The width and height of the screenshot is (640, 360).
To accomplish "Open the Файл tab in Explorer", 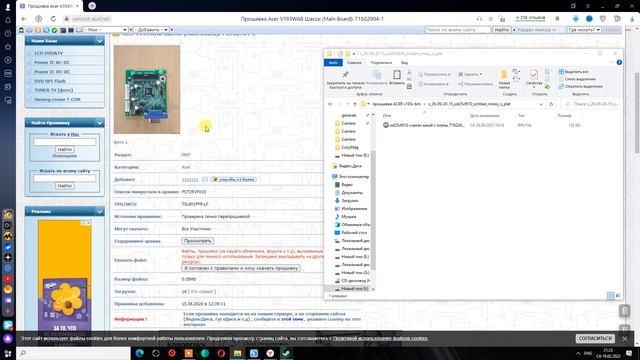I will click(333, 62).
